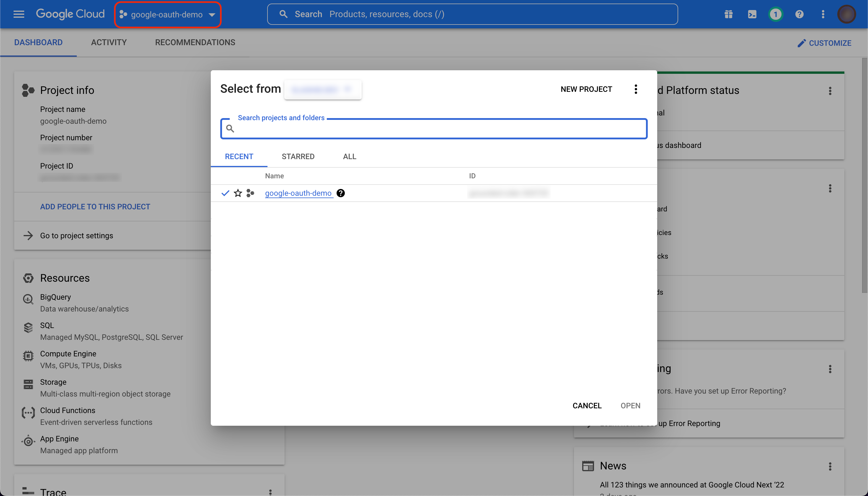The height and width of the screenshot is (496, 868).
Task: Open BigQuery from the Resources panel
Action: (55, 297)
